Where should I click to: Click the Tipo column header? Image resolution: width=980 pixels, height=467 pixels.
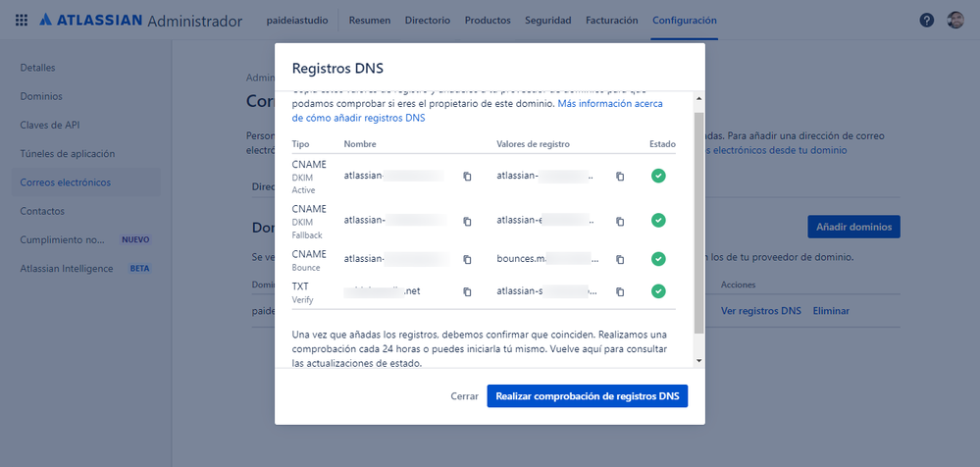pyautogui.click(x=300, y=144)
